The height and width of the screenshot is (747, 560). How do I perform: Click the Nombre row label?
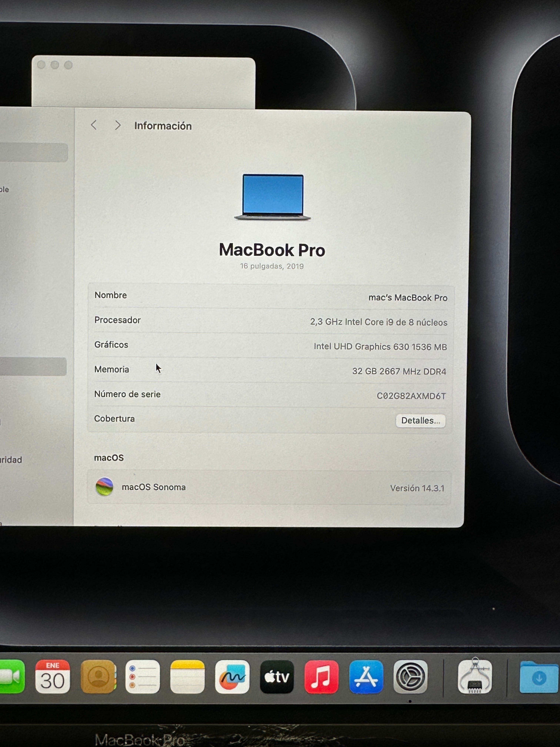tap(111, 295)
